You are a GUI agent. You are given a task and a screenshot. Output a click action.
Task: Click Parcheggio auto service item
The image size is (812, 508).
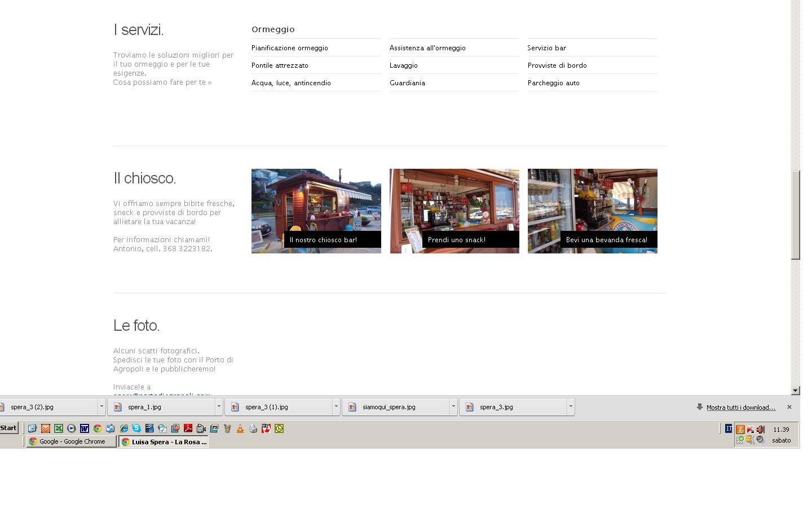pyautogui.click(x=554, y=83)
